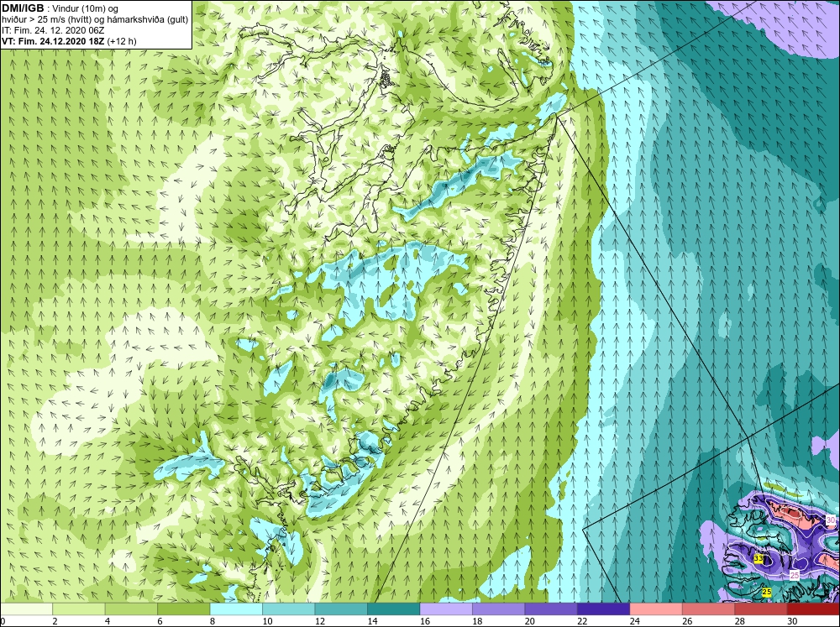The image size is (840, 627).
Task: Click the 18–20 m/s medium purple legend swatch
Action: click(x=499, y=609)
